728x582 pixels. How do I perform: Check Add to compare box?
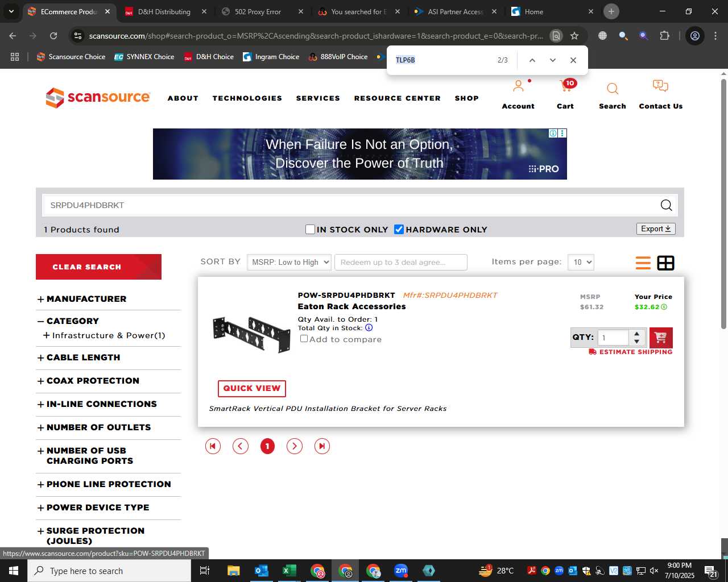tap(304, 339)
